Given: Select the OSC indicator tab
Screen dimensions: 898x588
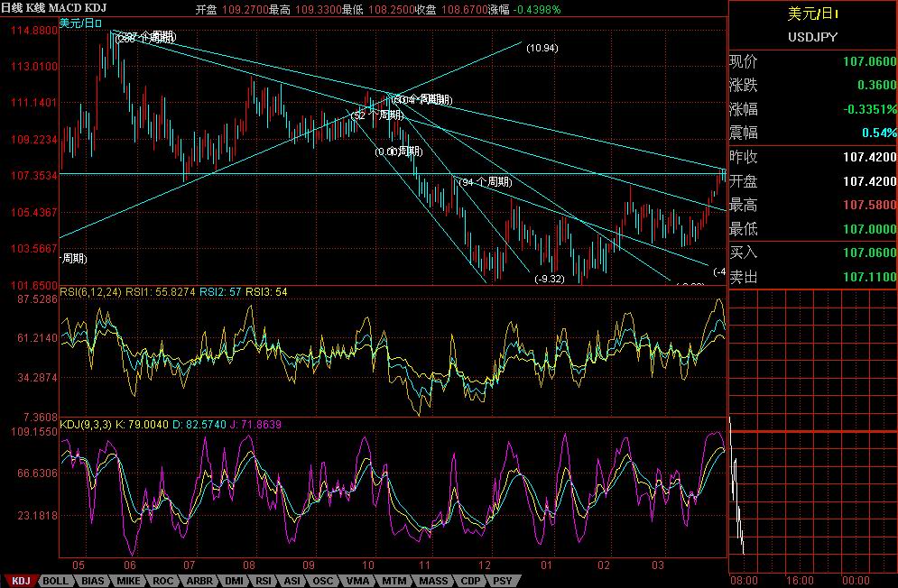Looking at the screenshot, I should pyautogui.click(x=322, y=581).
